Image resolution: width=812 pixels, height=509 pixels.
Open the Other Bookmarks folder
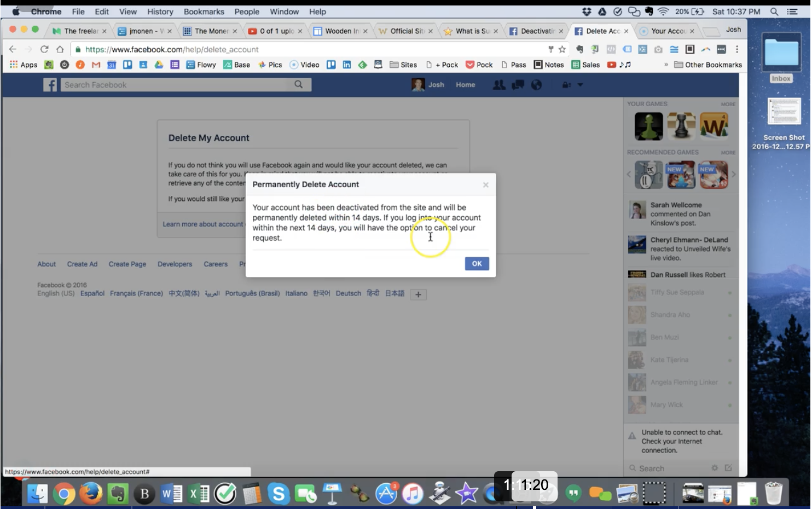coord(708,65)
